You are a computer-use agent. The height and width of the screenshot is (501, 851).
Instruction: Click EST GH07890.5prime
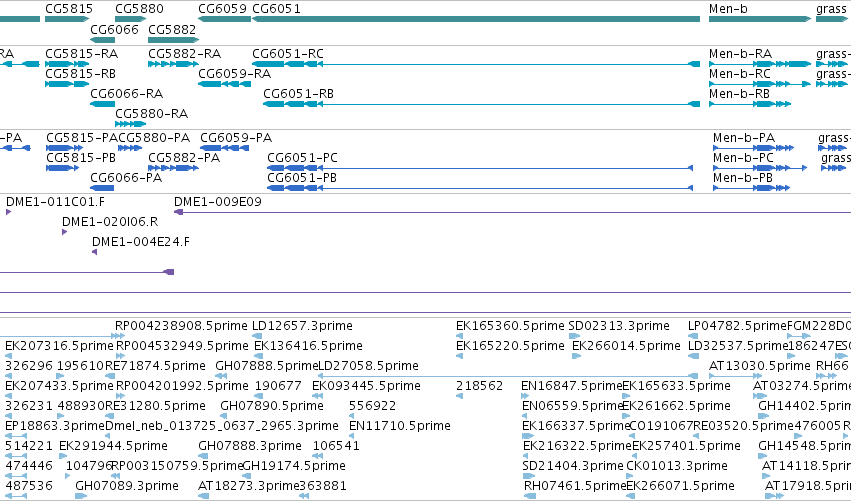pyautogui.click(x=272, y=407)
